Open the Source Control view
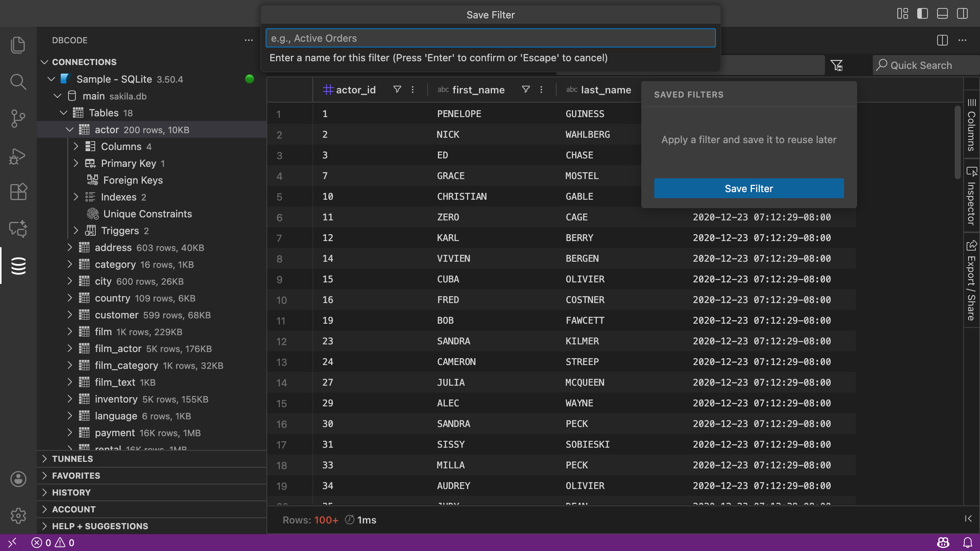 point(18,119)
